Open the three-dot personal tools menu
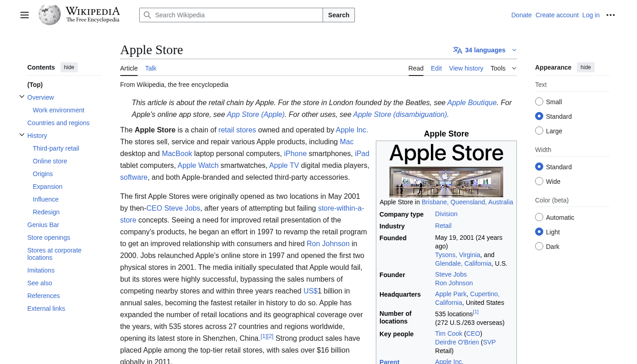The image size is (637, 364). [x=611, y=15]
